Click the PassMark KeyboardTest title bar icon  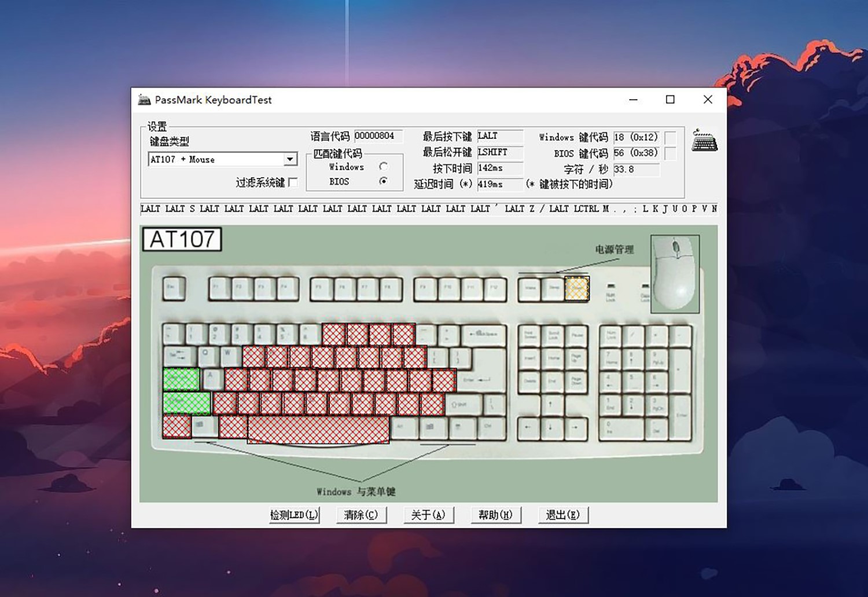point(144,100)
